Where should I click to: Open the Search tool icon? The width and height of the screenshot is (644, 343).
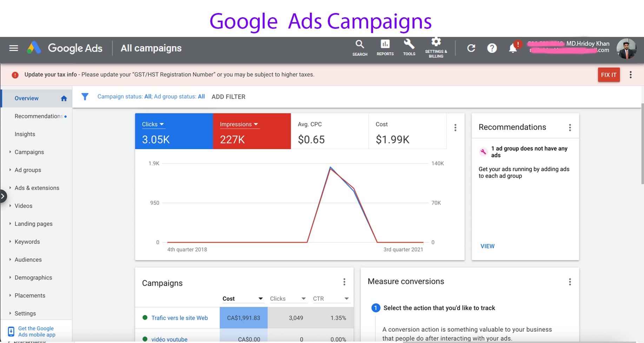tap(360, 48)
